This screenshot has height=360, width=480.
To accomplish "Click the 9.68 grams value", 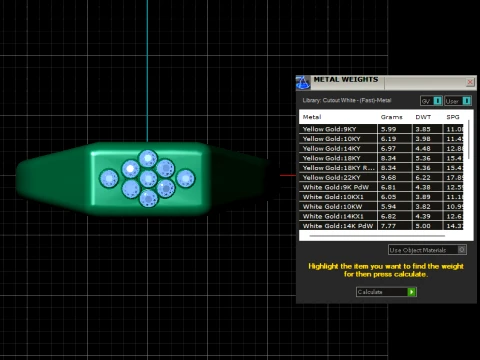I will point(388,178).
